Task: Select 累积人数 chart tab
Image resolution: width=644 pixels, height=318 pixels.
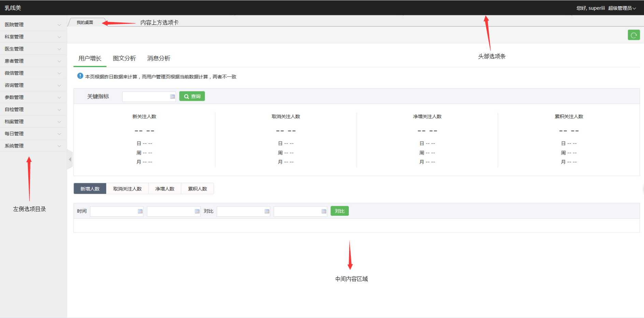Action: coord(198,189)
